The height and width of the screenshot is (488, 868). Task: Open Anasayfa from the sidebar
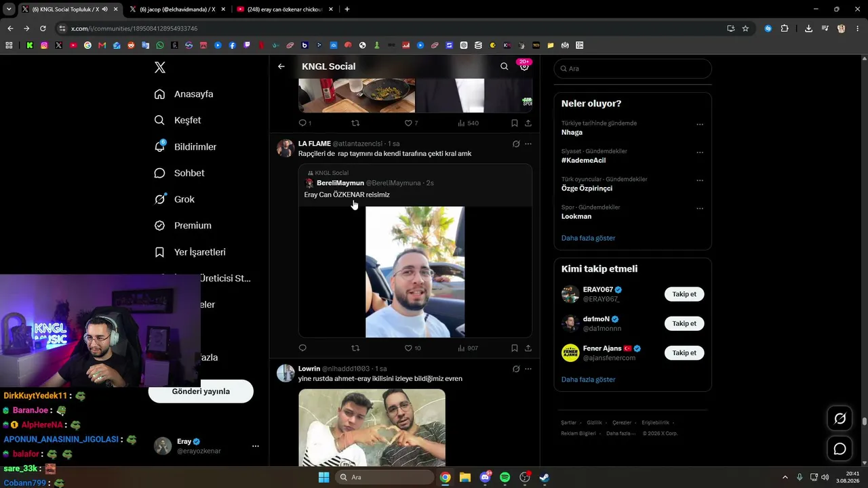[184, 94]
